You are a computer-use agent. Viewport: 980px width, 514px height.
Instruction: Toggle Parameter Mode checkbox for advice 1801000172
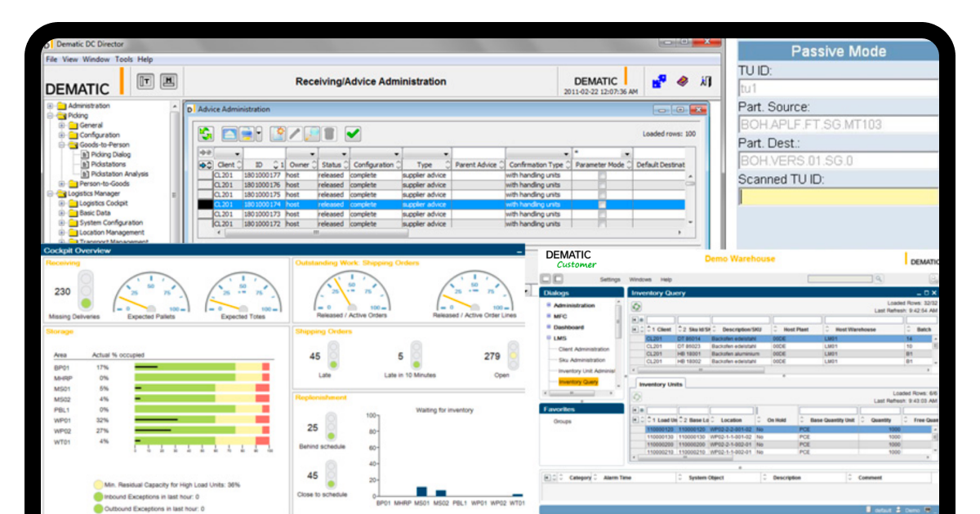[603, 224]
